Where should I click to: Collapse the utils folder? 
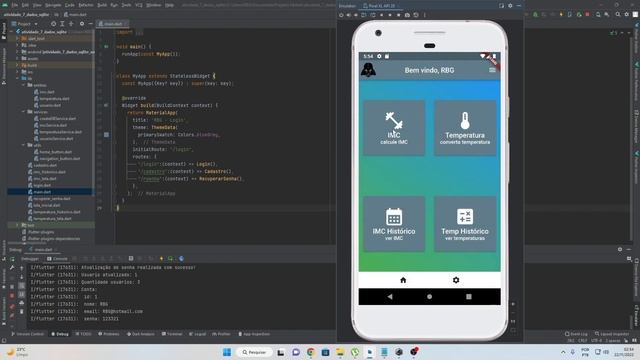tap(24, 145)
